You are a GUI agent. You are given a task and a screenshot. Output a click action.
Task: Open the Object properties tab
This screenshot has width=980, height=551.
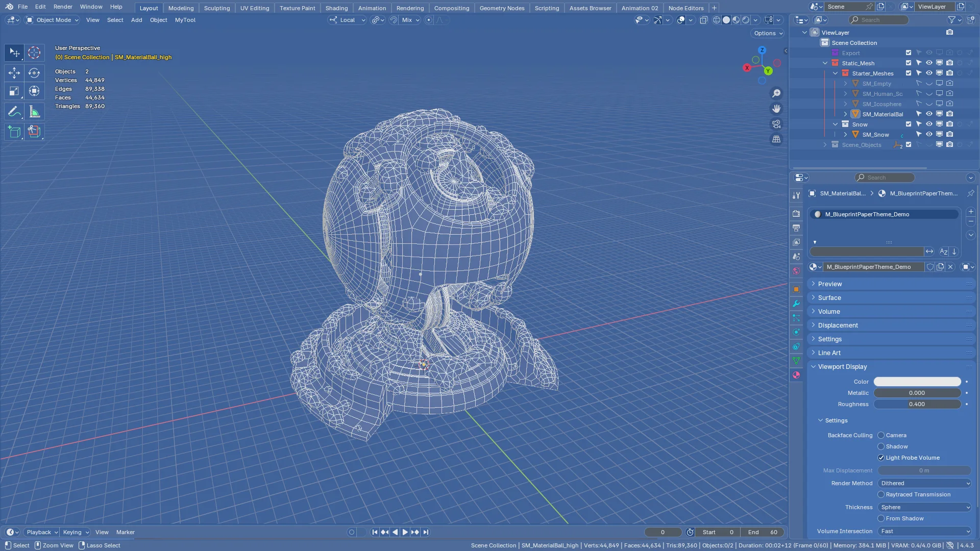click(796, 289)
